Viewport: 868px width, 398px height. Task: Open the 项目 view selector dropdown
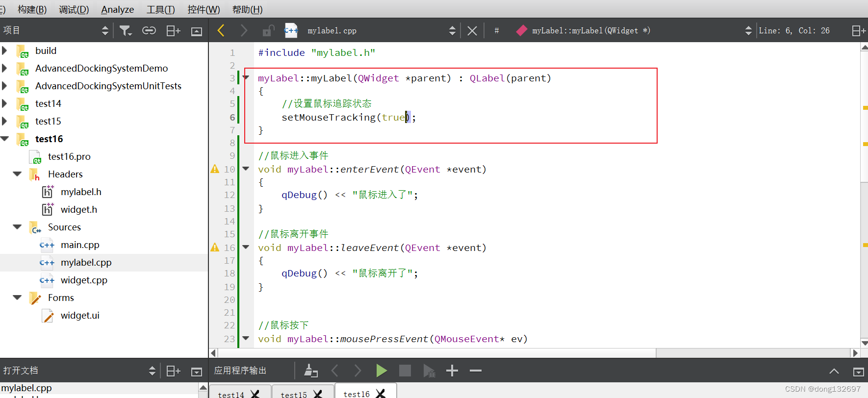click(x=105, y=31)
